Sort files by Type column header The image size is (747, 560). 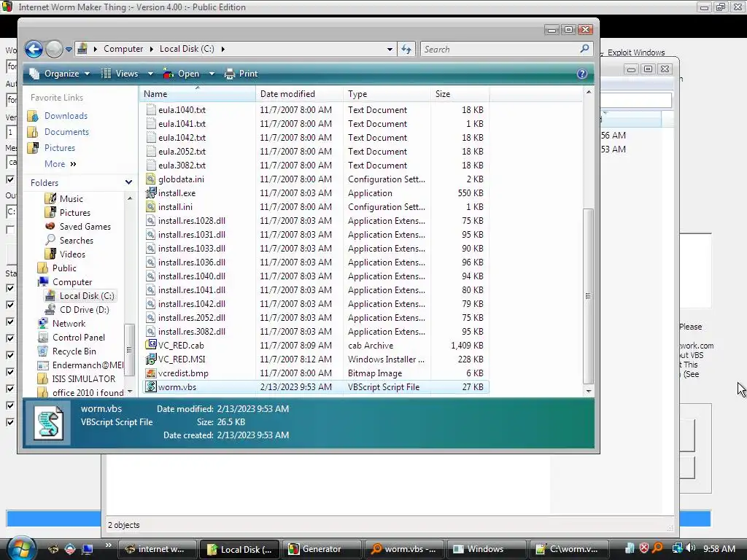click(x=387, y=94)
